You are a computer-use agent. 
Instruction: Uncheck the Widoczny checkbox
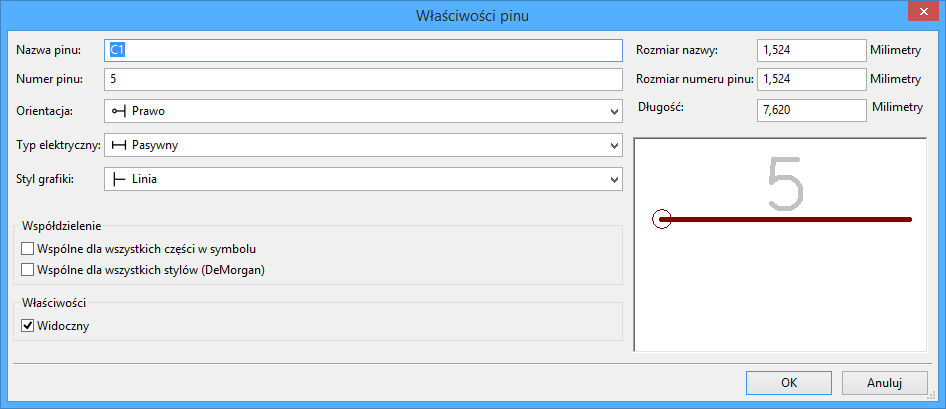coord(27,325)
